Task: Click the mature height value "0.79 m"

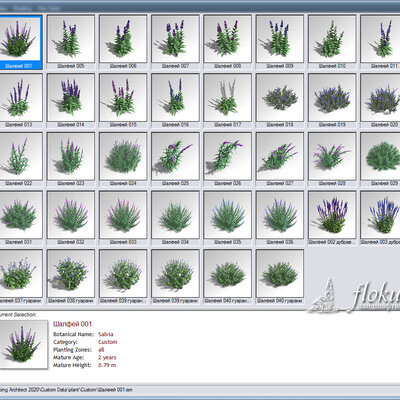Action: tap(107, 365)
